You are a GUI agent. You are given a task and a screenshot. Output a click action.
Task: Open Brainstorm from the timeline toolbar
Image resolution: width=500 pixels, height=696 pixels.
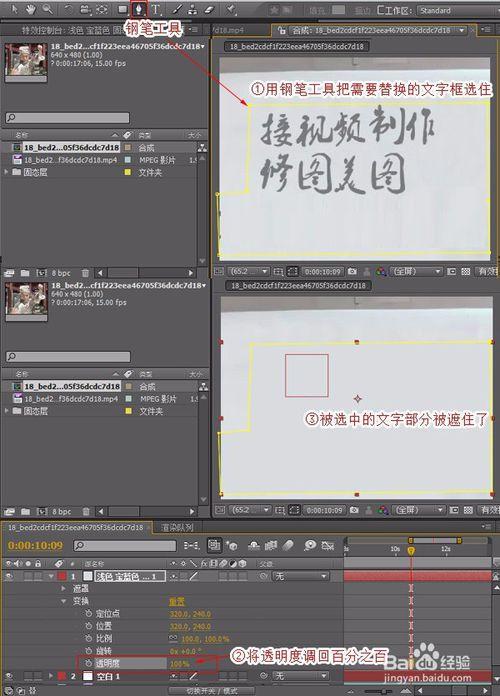pyautogui.click(x=310, y=545)
